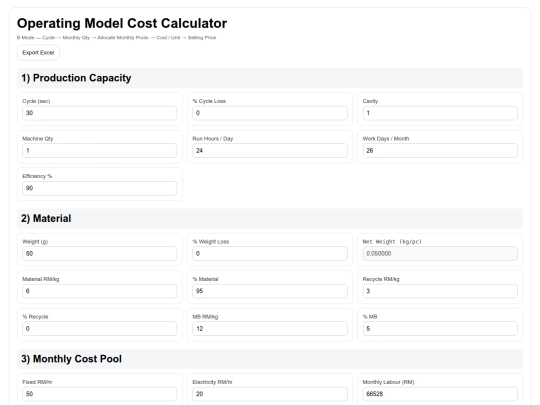Focus the Run Hours / Day input
The height and width of the screenshot is (405, 540).
click(x=270, y=150)
